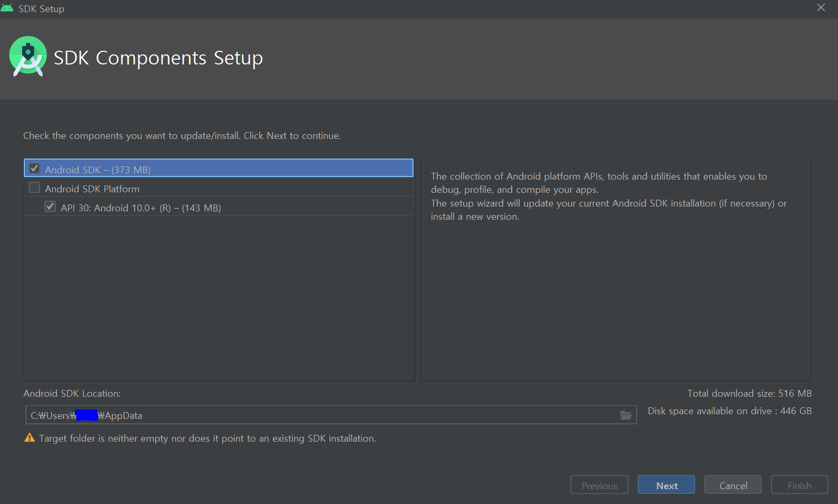The width and height of the screenshot is (838, 504).
Task: Click the 'Disk space available on drive' text
Action: pos(730,411)
